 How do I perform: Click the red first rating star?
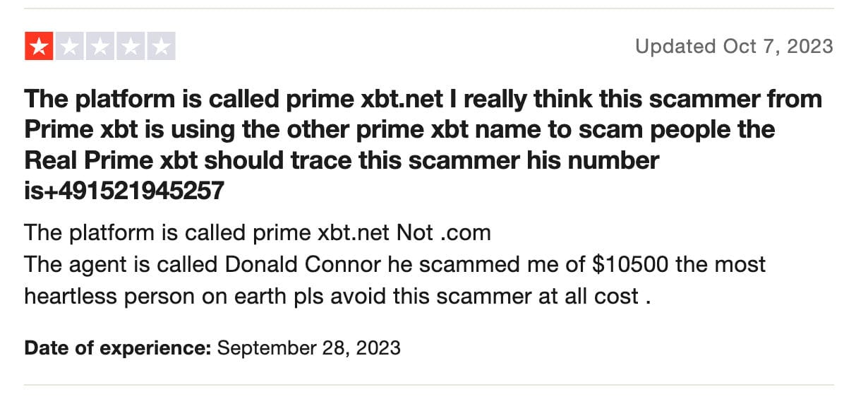tap(40, 47)
